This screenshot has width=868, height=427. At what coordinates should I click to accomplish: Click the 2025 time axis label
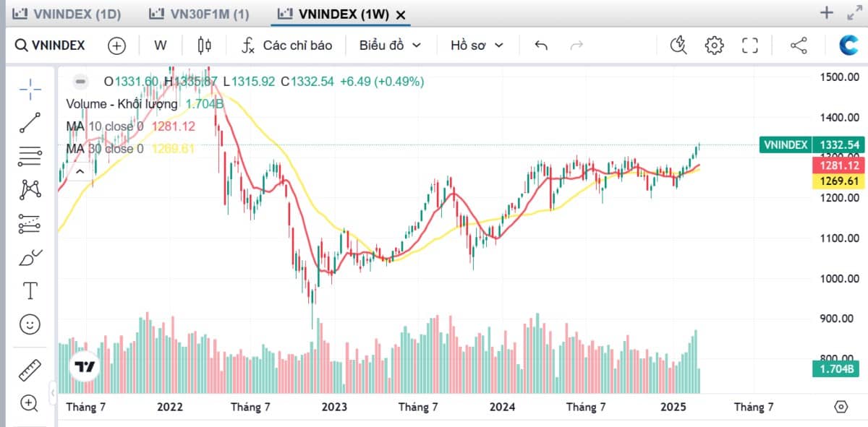point(673,407)
